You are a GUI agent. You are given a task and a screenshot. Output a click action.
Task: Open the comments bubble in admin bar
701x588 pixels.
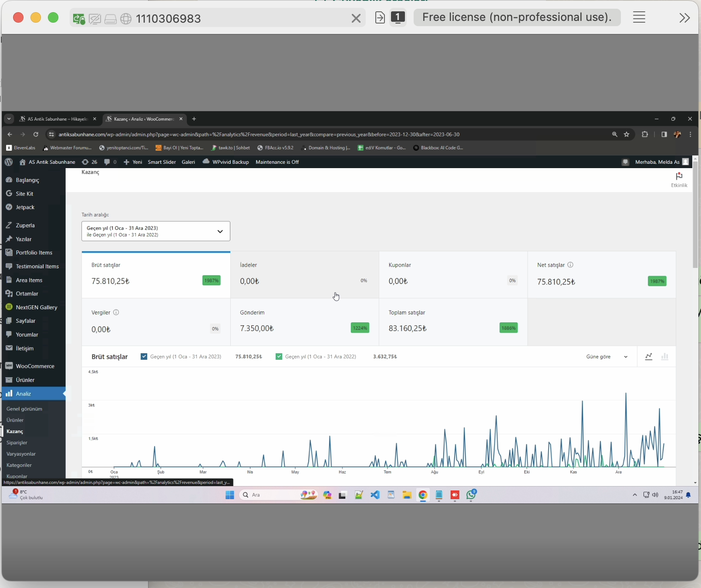pos(110,162)
